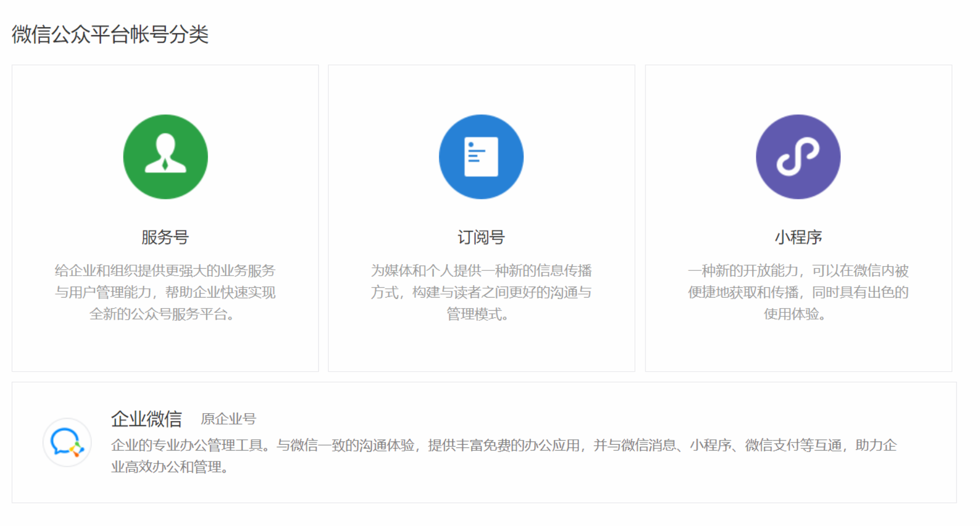Click the 企业微信 chat bubble logo
The height and width of the screenshot is (526, 980).
[67, 442]
